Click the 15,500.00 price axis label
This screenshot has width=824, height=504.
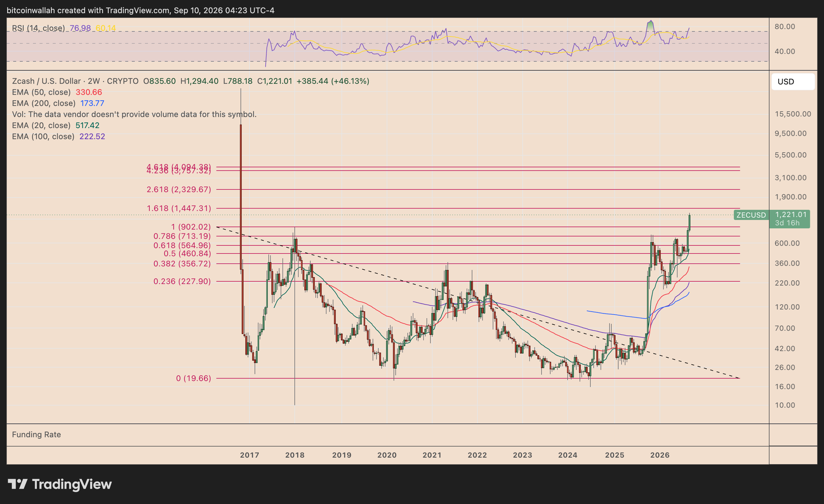[793, 114]
